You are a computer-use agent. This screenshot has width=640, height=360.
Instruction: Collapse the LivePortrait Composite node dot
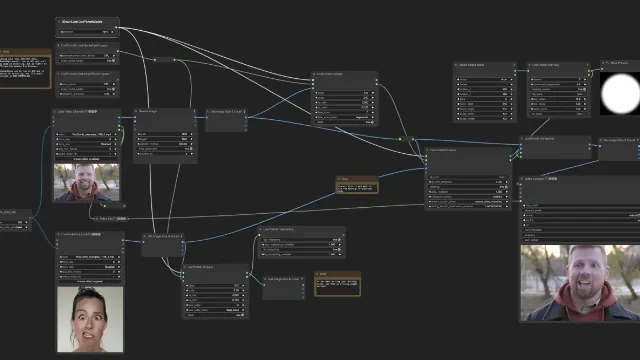[x=522, y=139]
